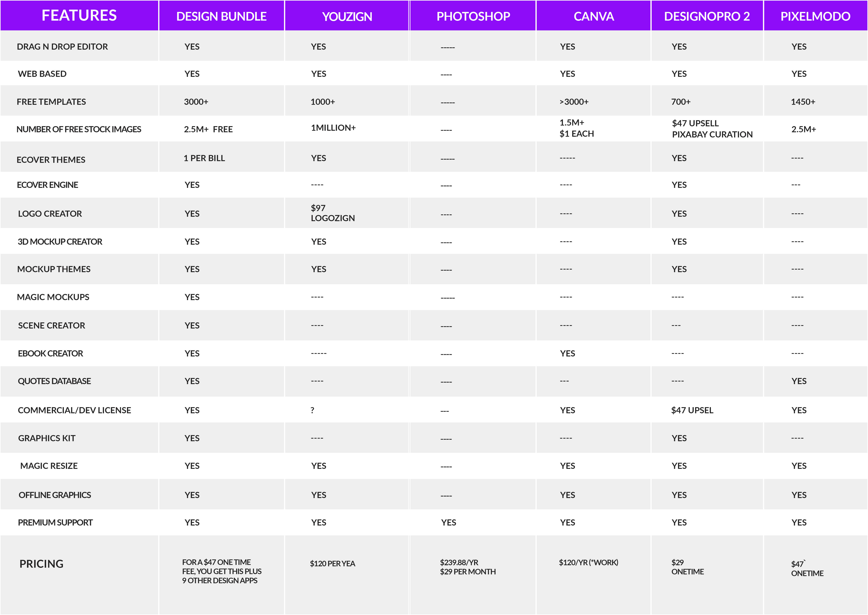The image size is (868, 615).
Task: Select the FREE TEMPLATES row label
Action: 51,102
